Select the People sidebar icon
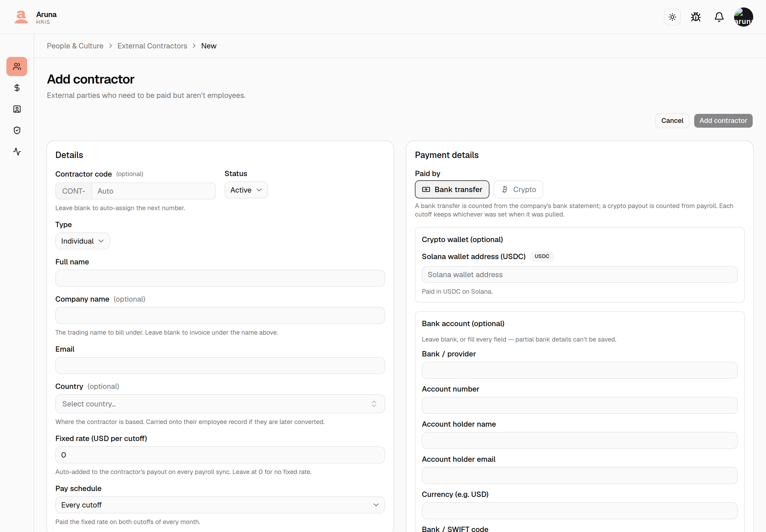Screen dimensions: 766x532 (17, 67)
